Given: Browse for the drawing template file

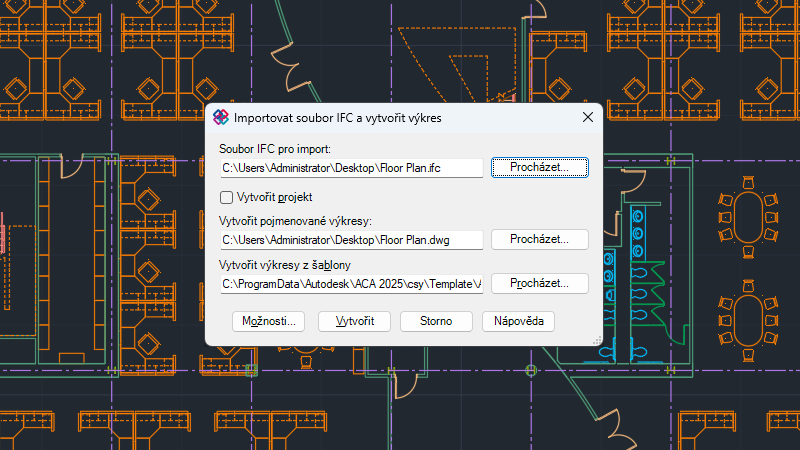Looking at the screenshot, I should point(539,284).
